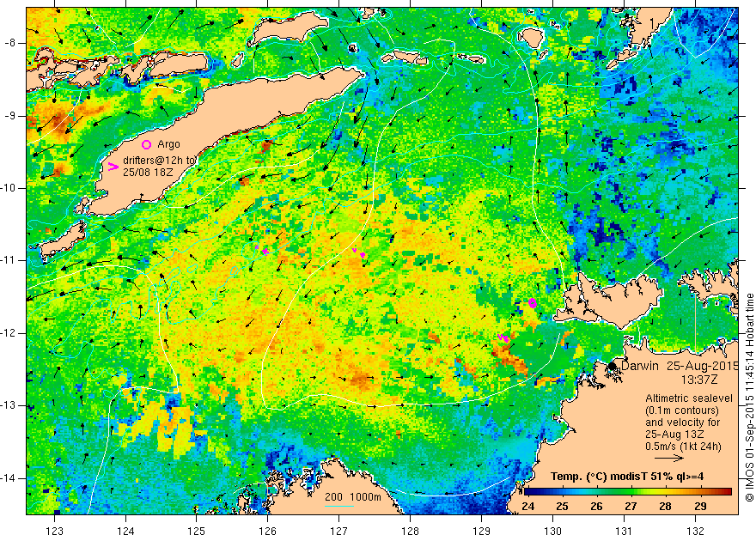Click the longitude axis label '128'
Viewport: 756px width, 541px height.
pos(411,531)
